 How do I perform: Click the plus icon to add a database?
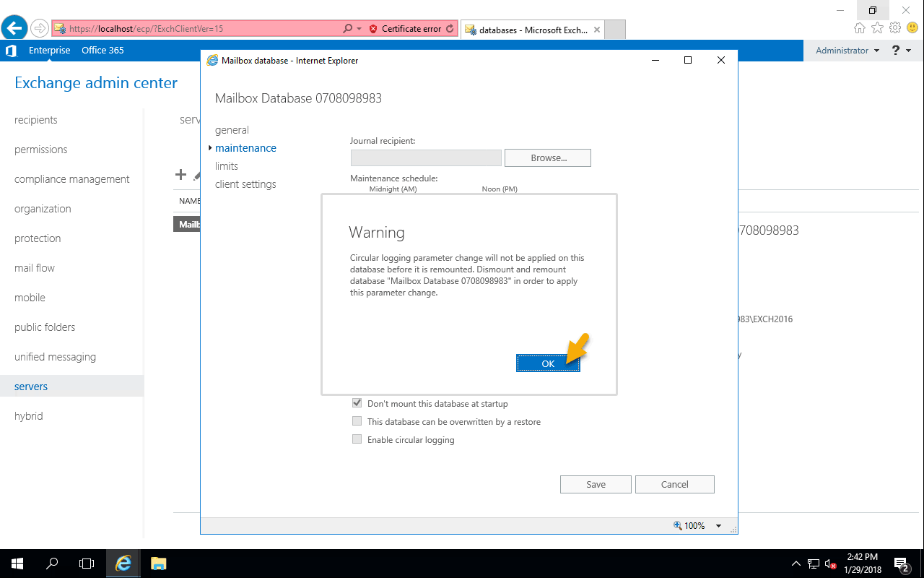[180, 174]
